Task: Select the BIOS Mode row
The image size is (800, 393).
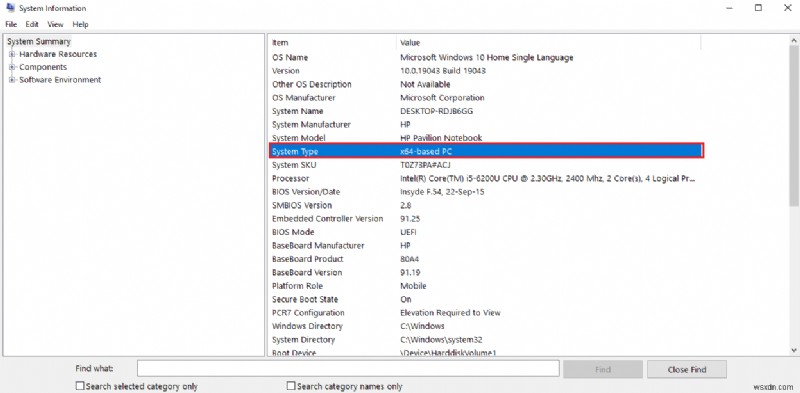Action: point(485,232)
